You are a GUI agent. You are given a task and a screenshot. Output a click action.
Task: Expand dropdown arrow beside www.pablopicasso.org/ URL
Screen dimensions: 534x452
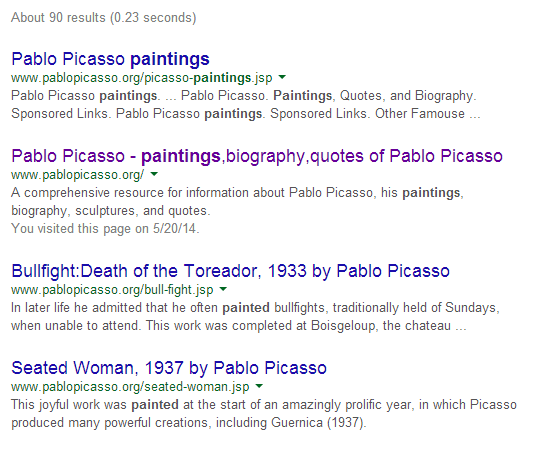[154, 174]
